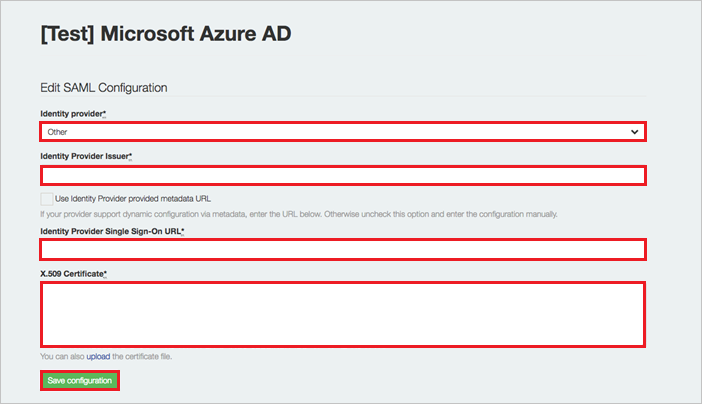702x404 pixels.
Task: Click the X.509 Certificate label
Action: (x=73, y=274)
